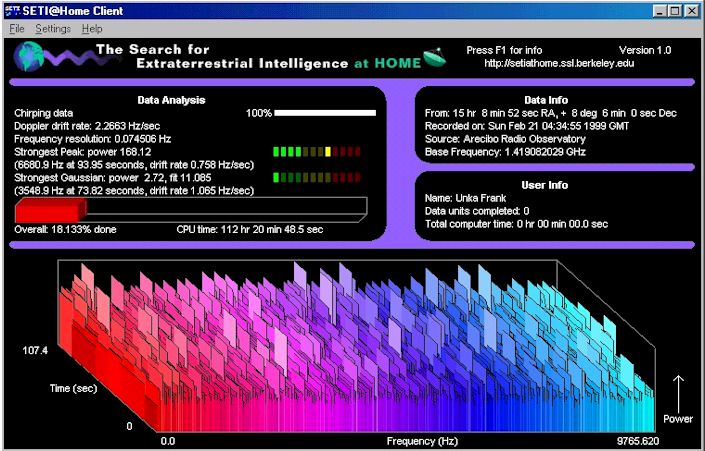705x451 pixels.
Task: Click the 'Frequency (Hz)' axis label
Action: 422,441
